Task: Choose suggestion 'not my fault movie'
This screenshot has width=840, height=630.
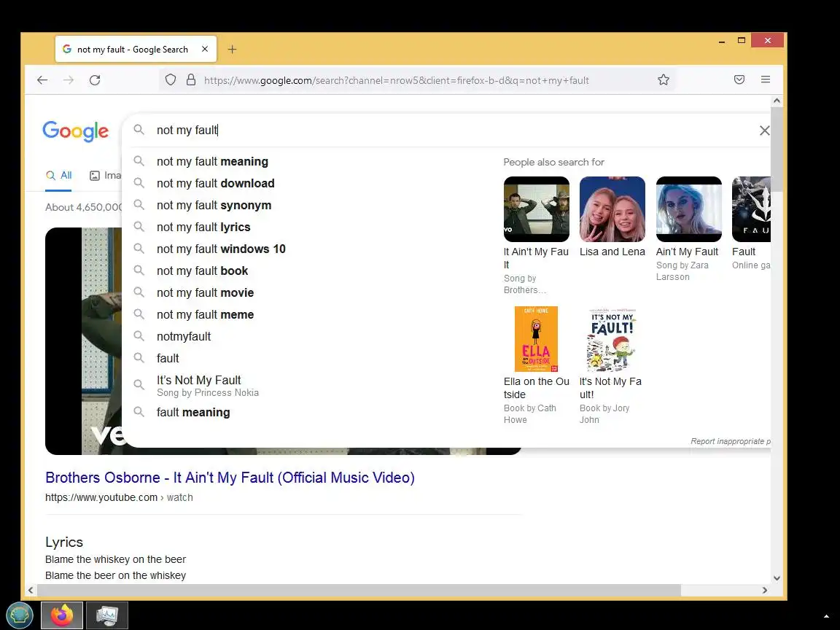Action: click(205, 293)
